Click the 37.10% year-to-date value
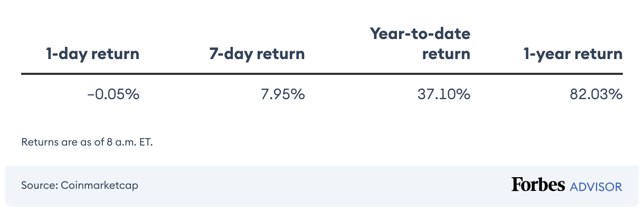The width and height of the screenshot is (644, 212). [442, 95]
